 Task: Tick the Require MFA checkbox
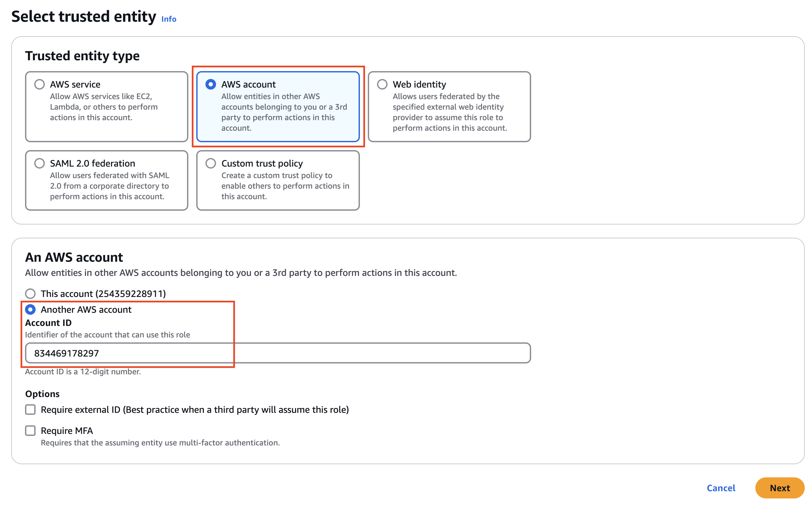pos(30,431)
